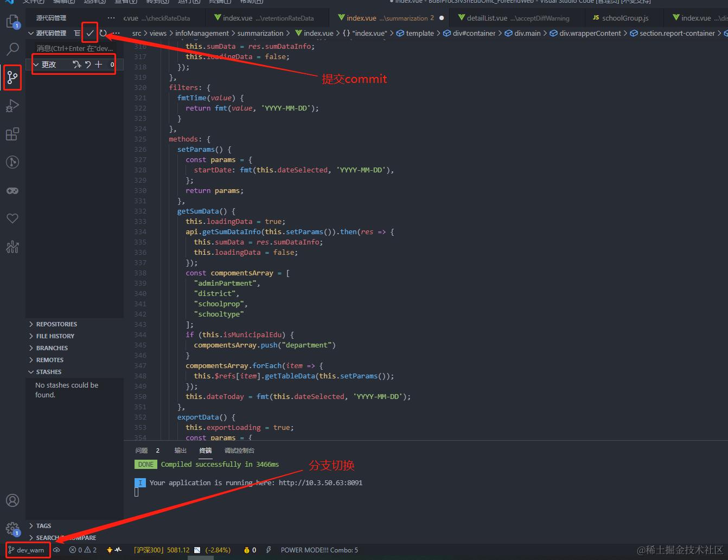
Task: Click the div#container breadcrumb
Action: [x=470, y=33]
